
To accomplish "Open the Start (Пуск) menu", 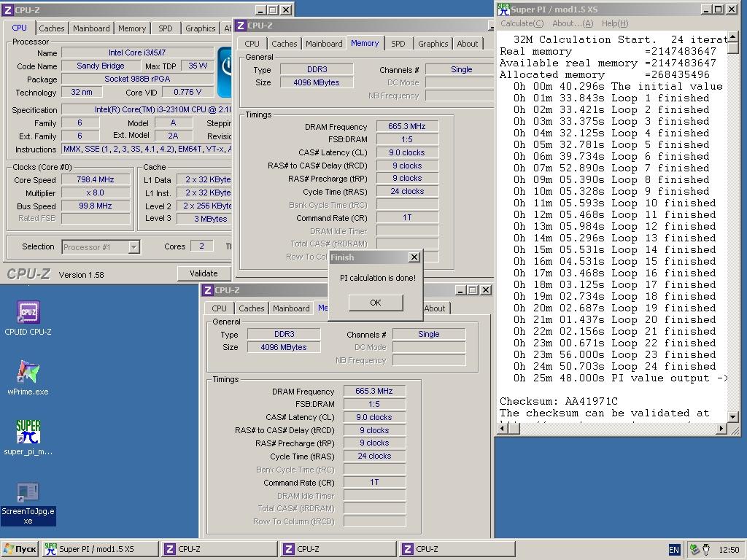I will [x=20, y=549].
